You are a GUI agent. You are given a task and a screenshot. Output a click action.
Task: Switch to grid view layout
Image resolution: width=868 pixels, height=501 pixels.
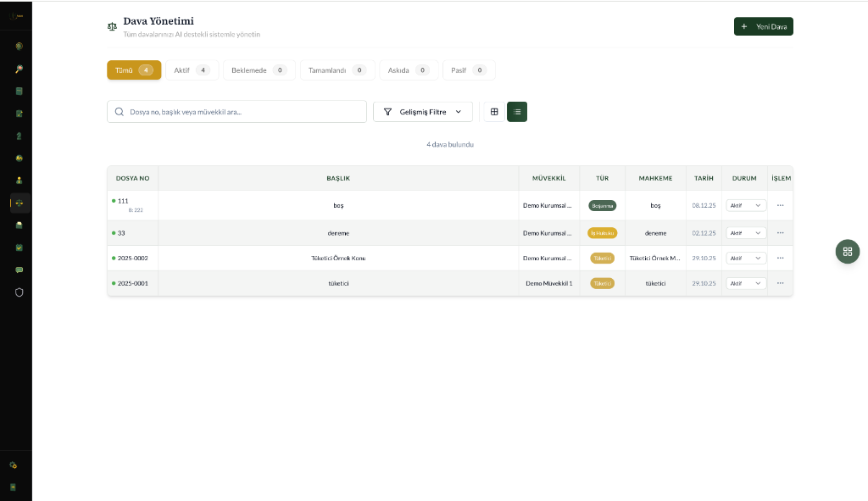[494, 112]
